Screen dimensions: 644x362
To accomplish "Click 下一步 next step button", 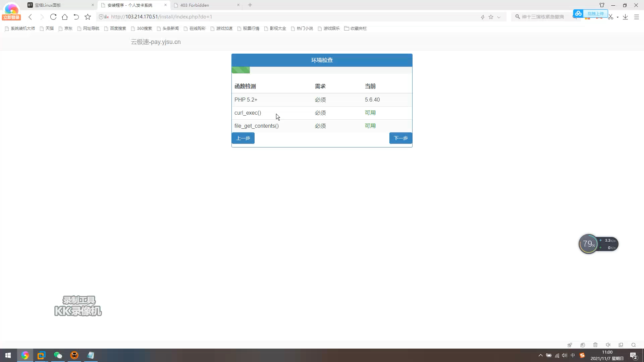I will [401, 138].
